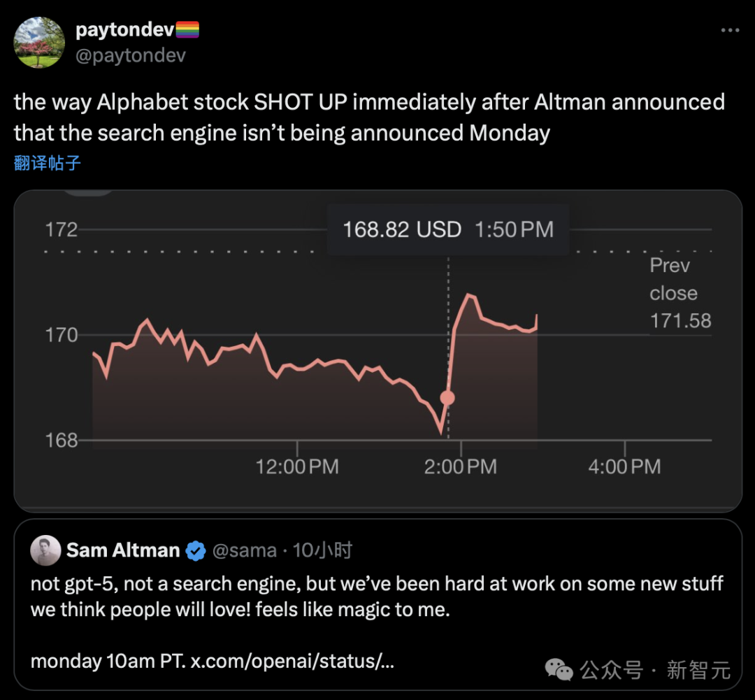The height and width of the screenshot is (700, 755).
Task: Select the highlighted chart data point
Action: [x=447, y=398]
